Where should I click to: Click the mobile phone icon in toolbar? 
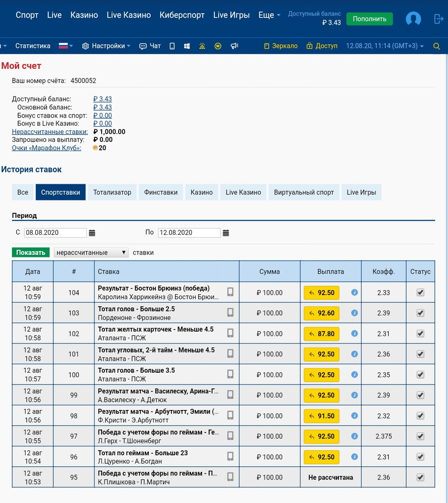tap(172, 46)
